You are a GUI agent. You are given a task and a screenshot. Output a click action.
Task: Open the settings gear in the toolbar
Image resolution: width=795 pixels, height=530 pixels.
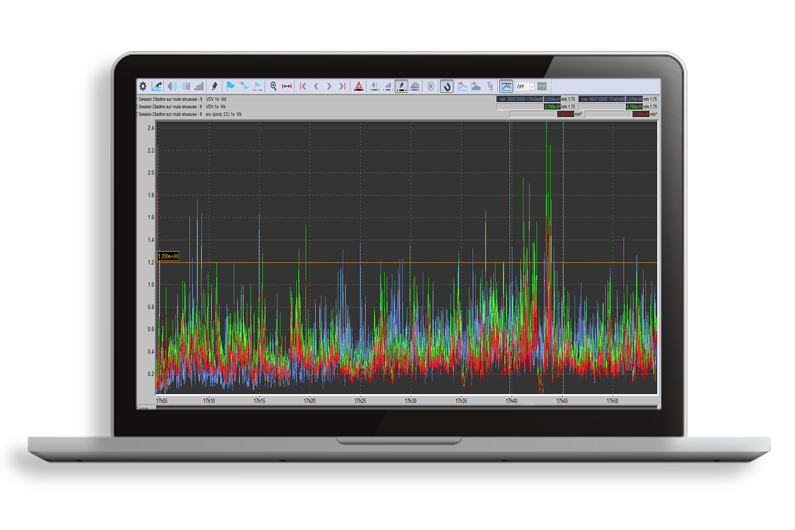pyautogui.click(x=143, y=87)
